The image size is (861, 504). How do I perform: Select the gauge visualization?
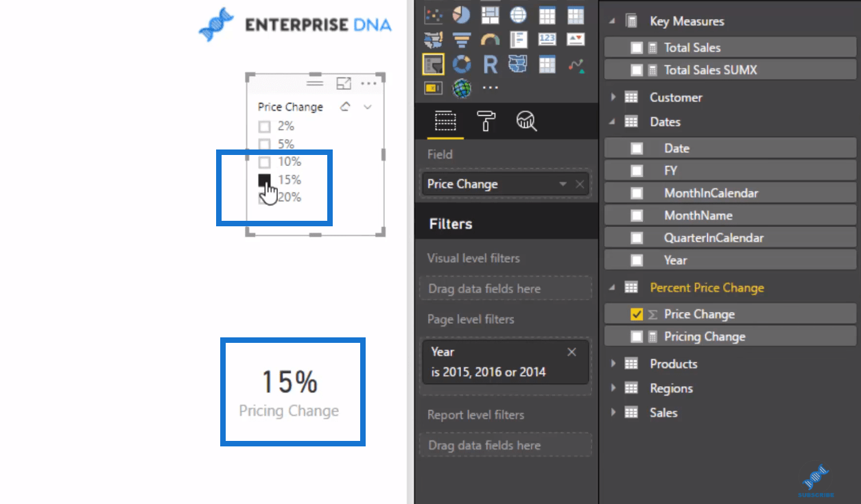pos(490,40)
